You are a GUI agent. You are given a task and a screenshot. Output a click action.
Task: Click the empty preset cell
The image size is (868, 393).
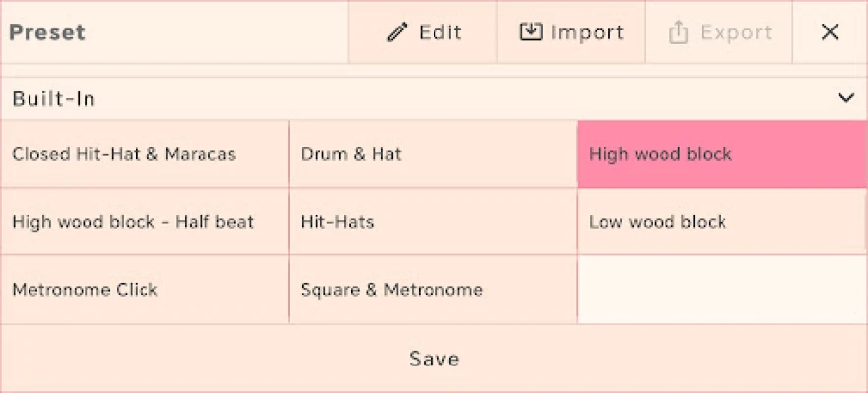pyautogui.click(x=723, y=290)
